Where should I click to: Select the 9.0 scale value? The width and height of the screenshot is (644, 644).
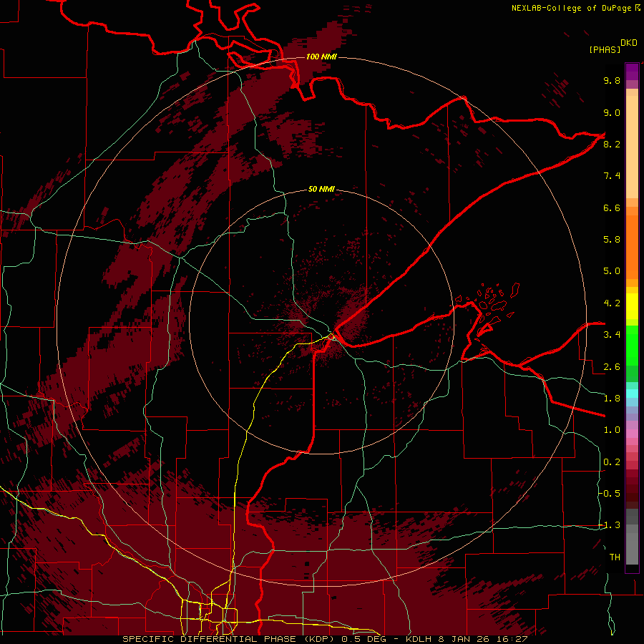[612, 112]
